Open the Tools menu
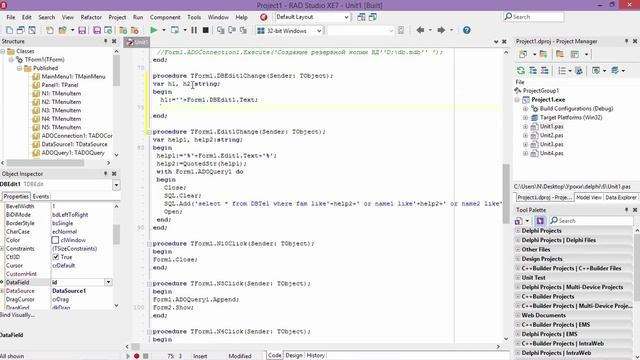Image resolution: width=640 pixels, height=360 pixels. [x=194, y=17]
